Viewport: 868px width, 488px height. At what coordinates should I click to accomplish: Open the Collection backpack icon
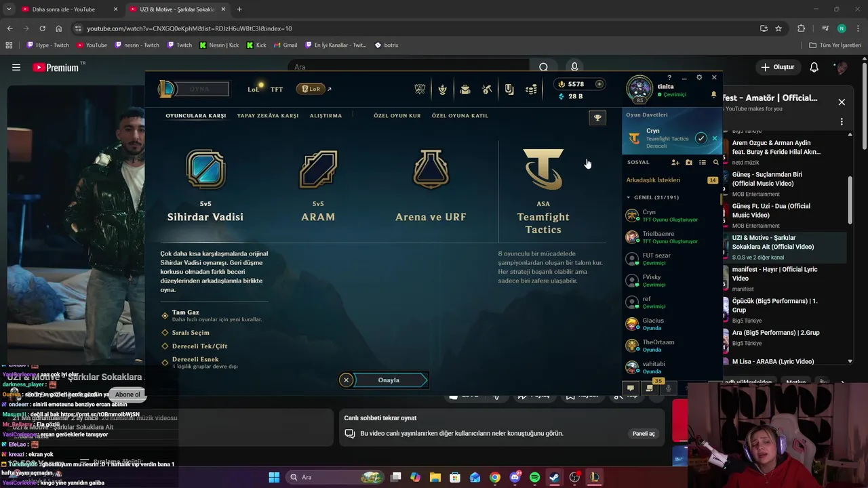[465, 89]
